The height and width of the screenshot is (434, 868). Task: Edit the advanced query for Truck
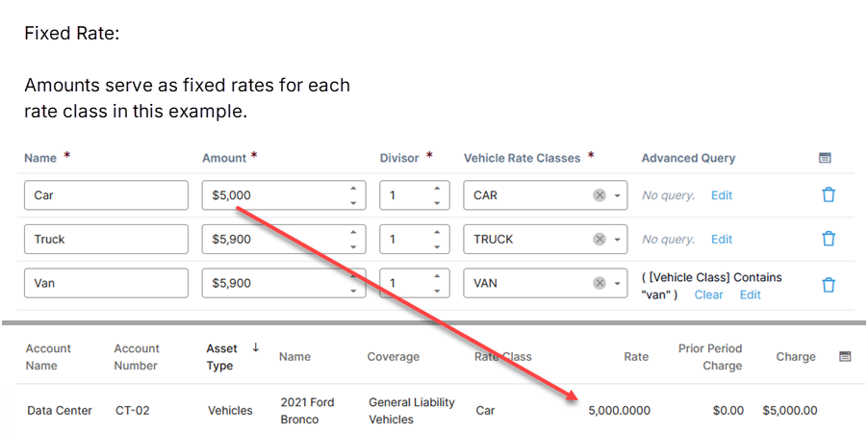721,240
